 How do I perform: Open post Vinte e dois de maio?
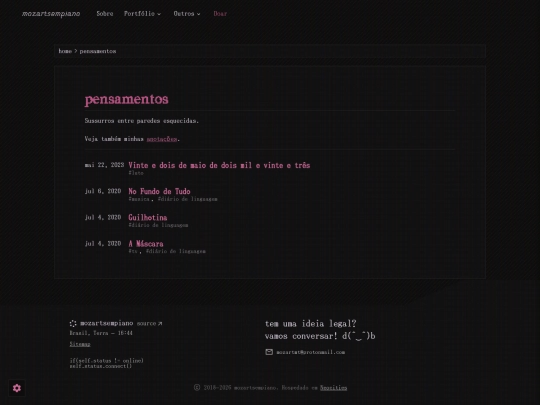pos(219,165)
